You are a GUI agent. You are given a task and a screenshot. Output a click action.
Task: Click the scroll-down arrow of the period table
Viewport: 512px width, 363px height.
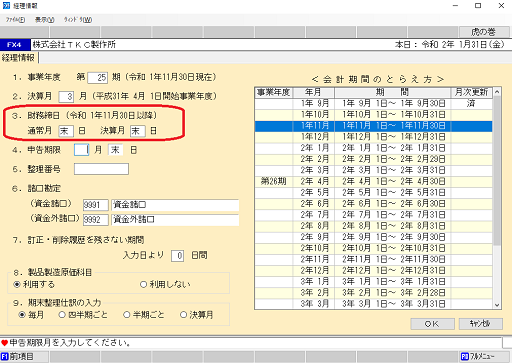(497, 305)
